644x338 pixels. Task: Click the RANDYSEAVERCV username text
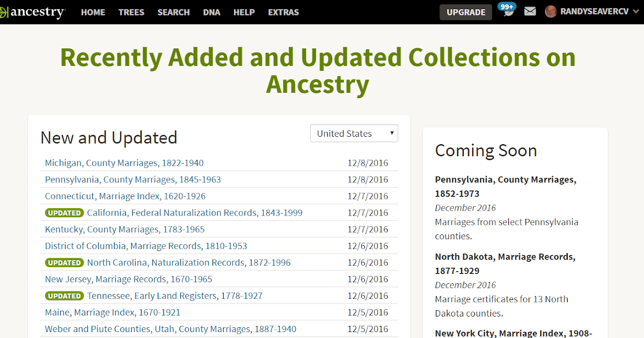pos(594,12)
